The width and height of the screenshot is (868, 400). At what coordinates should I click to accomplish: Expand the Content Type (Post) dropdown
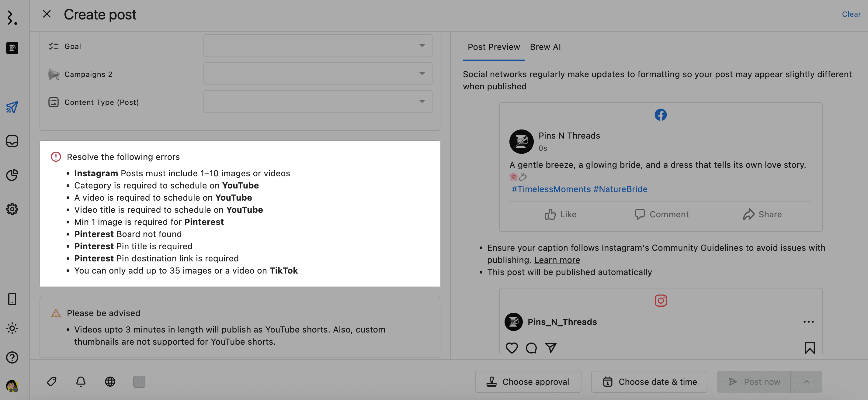point(318,101)
